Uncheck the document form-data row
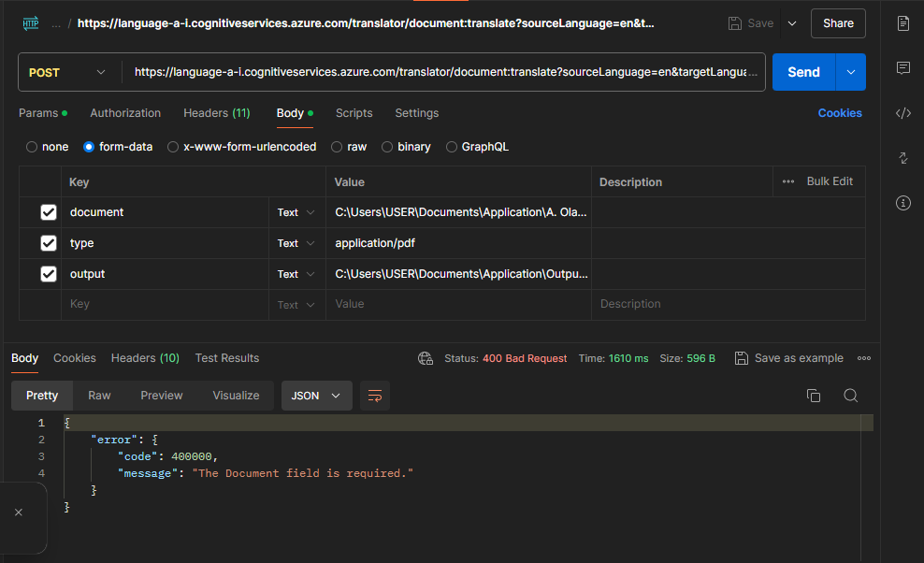Viewport: 924px width, 563px height. point(48,212)
